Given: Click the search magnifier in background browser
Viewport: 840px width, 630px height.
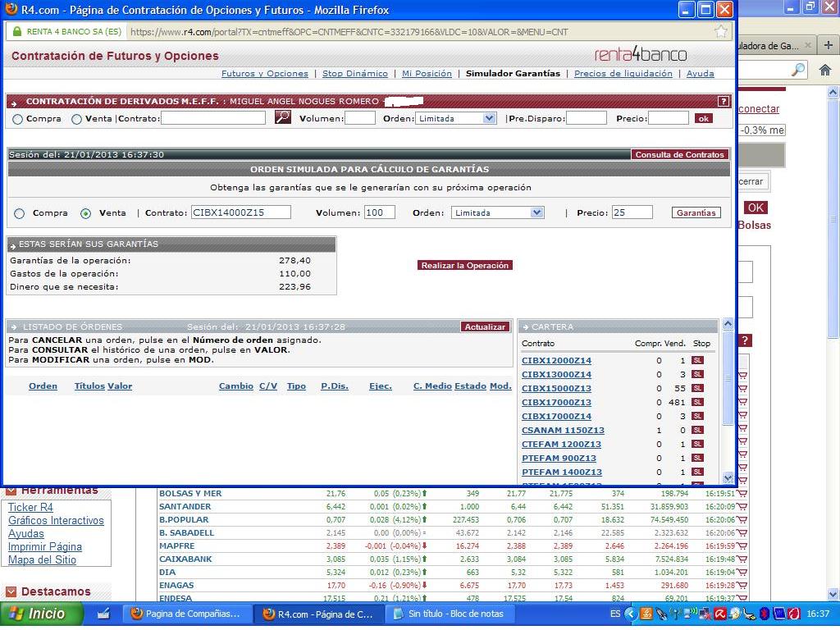Looking at the screenshot, I should coord(798,69).
